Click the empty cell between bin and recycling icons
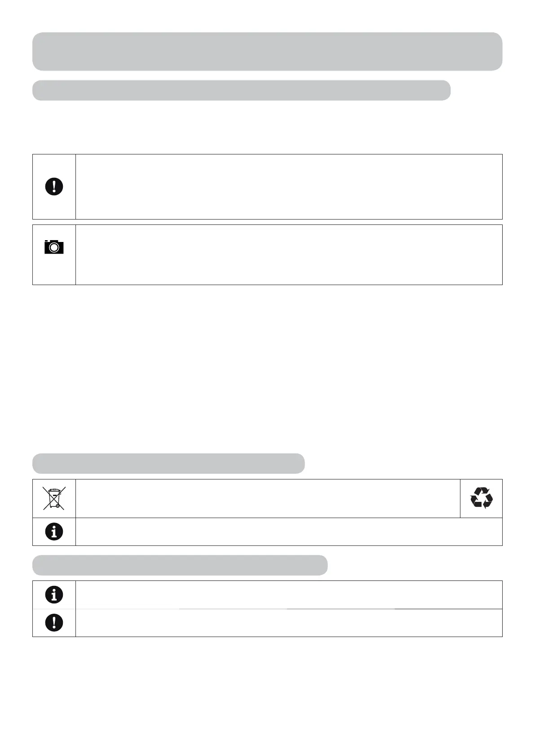535x756 pixels. [x=268, y=498]
